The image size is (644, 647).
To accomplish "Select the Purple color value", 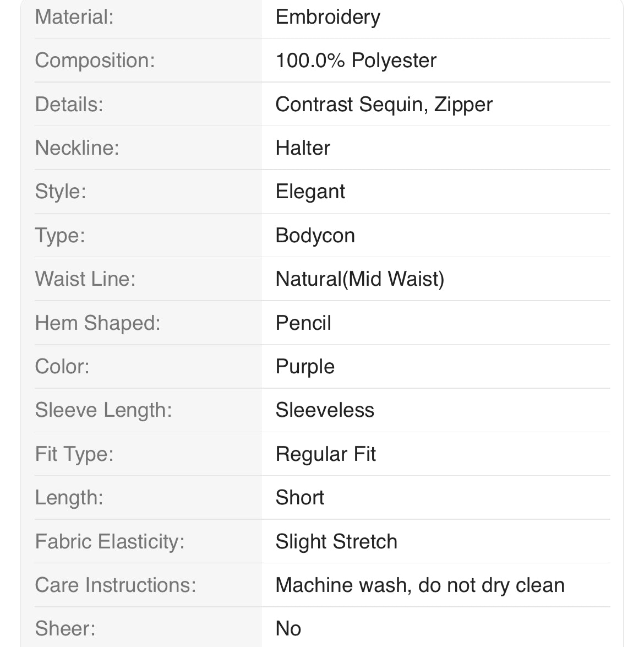I will pyautogui.click(x=305, y=367).
